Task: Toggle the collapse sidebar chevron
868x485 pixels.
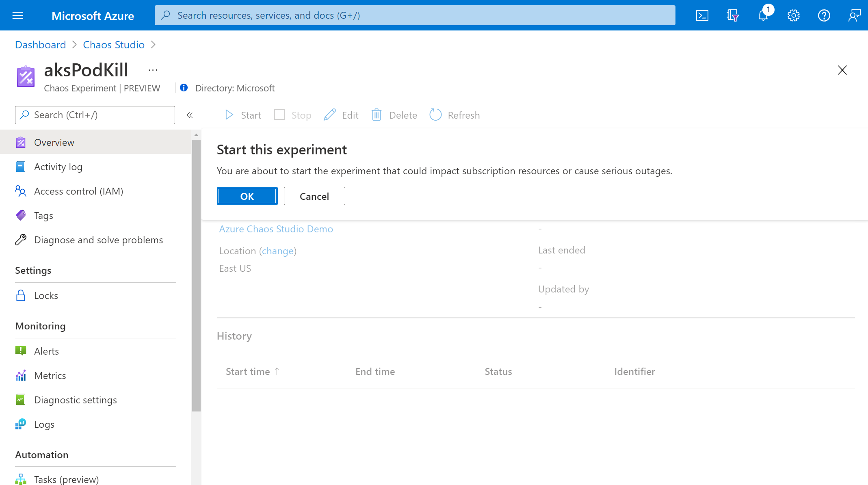Action: tap(189, 115)
